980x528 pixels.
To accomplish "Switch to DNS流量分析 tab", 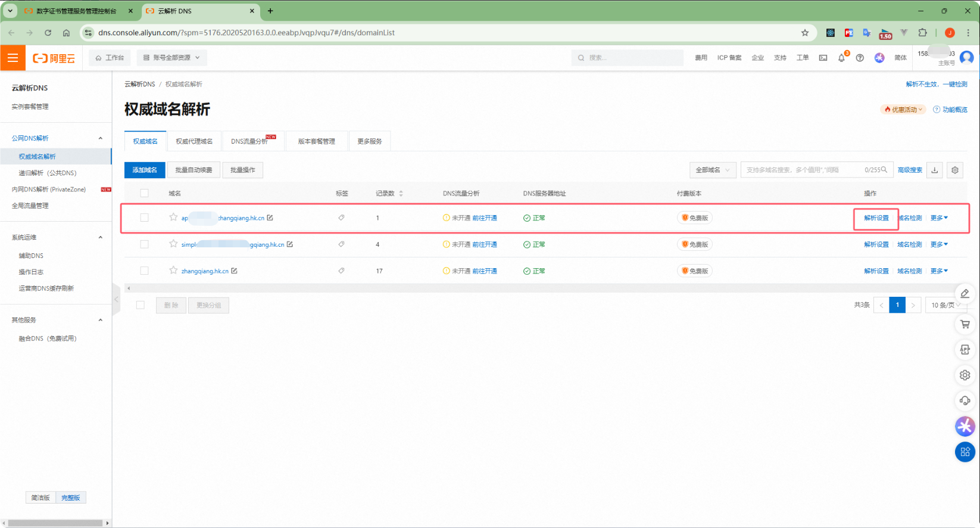I will coord(253,141).
